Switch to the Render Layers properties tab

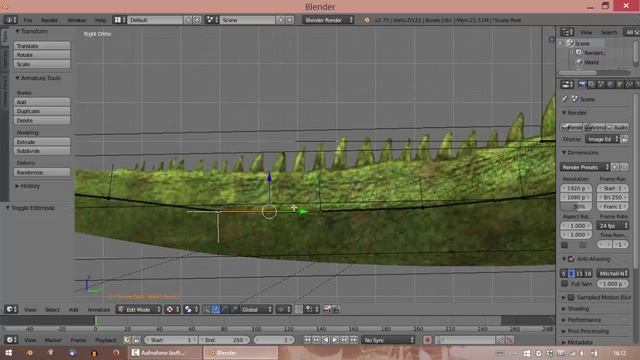tap(591, 84)
